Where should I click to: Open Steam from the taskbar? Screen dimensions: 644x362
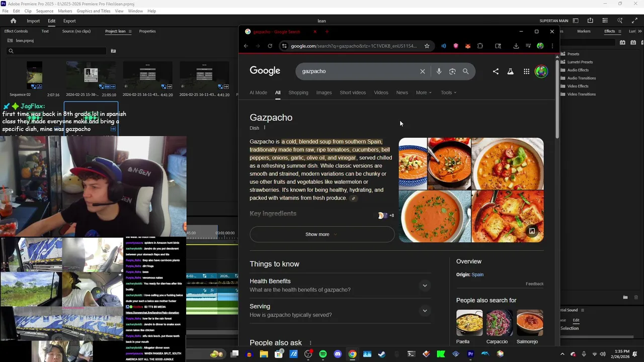point(382,354)
